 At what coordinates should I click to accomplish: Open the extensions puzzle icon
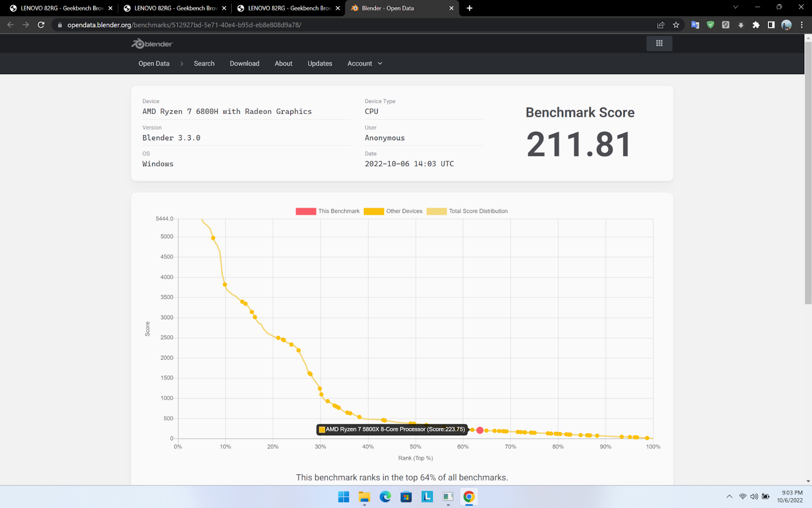click(756, 25)
